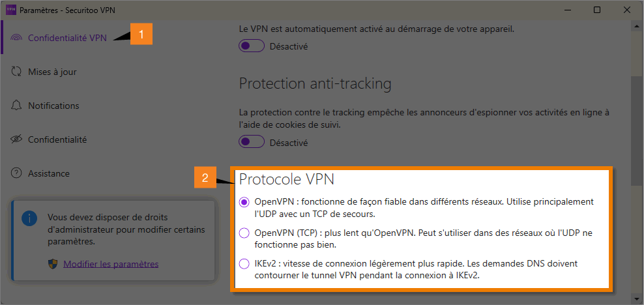Click the Mises à jour refresh icon
The image size is (644, 305).
pos(16,72)
